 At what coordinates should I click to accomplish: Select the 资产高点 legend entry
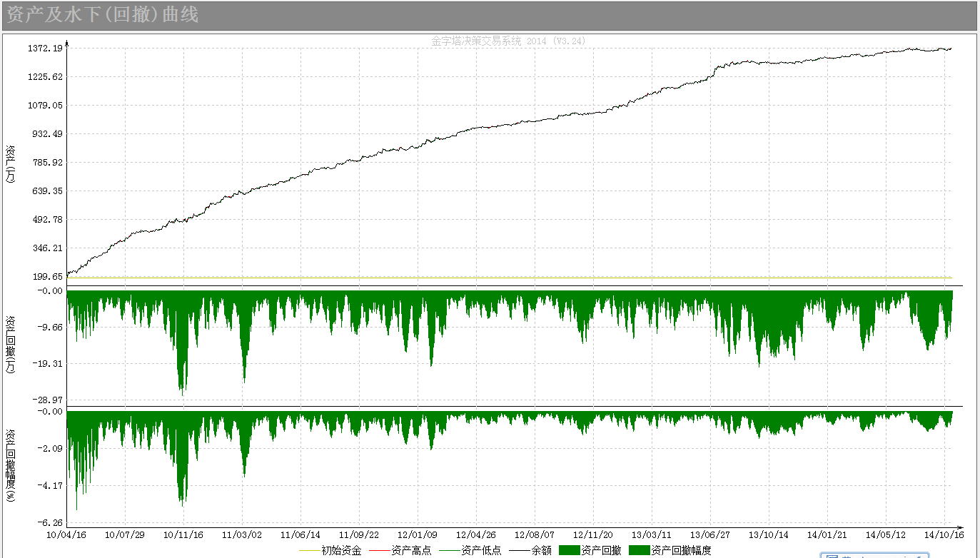point(400,551)
